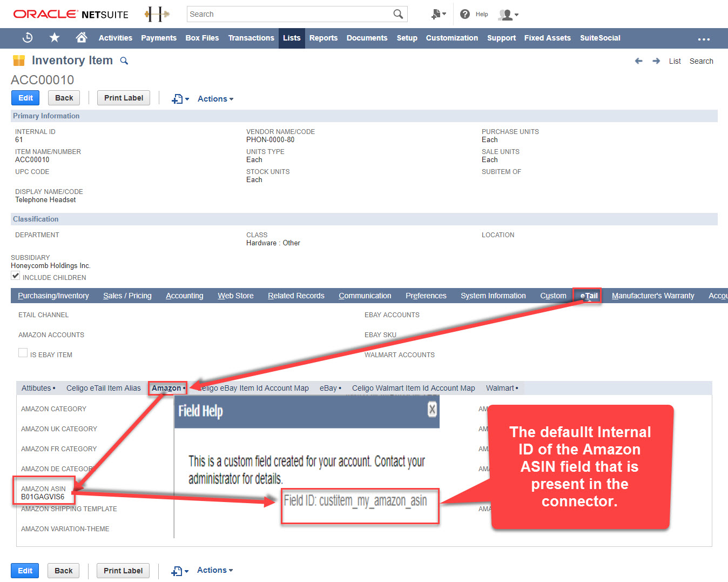This screenshot has width=728, height=582.
Task: Open the Transactions menu
Action: 251,38
